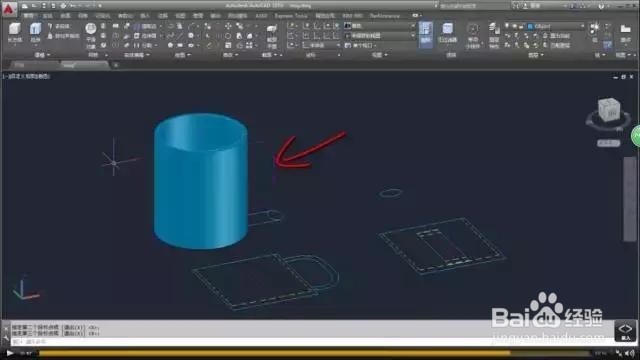Click the plus button to add a drawing tab

pos(116,65)
